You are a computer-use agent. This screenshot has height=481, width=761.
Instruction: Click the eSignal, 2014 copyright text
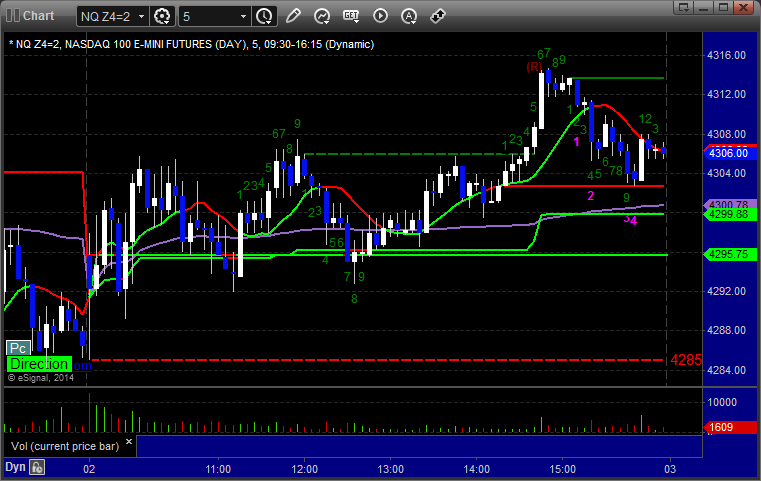pos(41,378)
